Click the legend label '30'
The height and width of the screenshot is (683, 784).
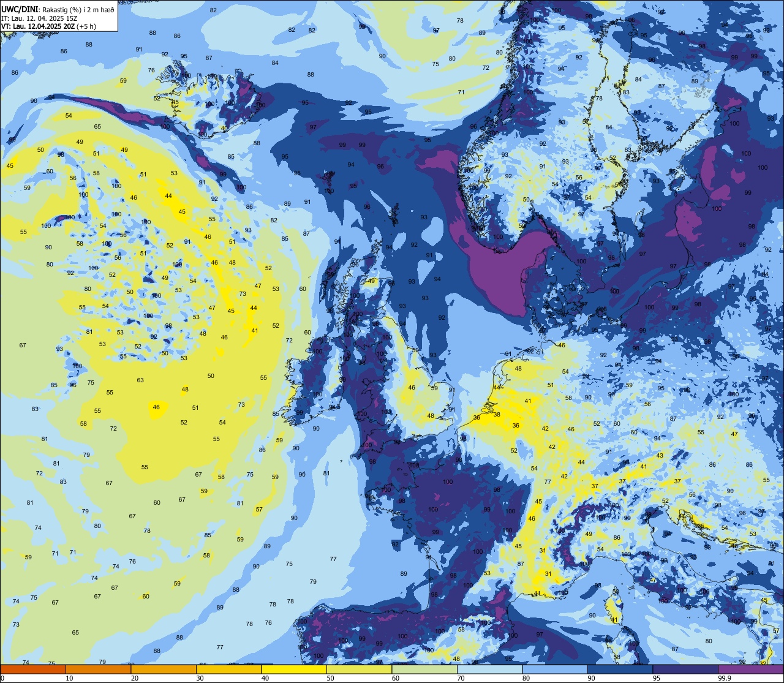click(200, 678)
